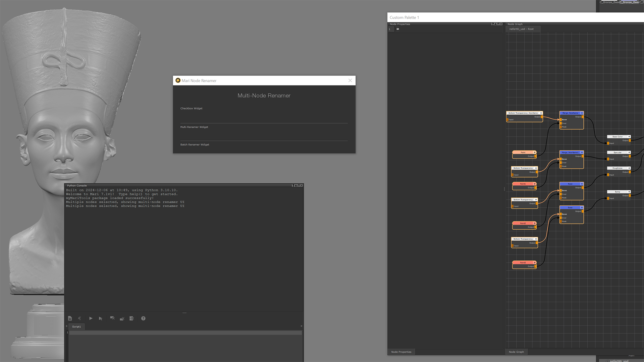Click the script input line field
Image resolution: width=644 pixels, height=362 pixels.
click(x=185, y=333)
